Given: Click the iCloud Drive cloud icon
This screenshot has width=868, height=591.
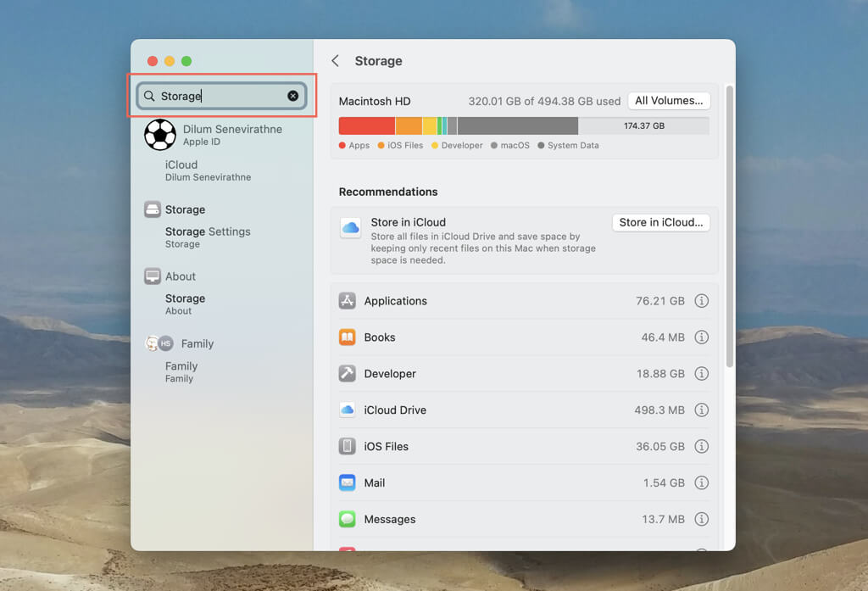Looking at the screenshot, I should pos(347,410).
